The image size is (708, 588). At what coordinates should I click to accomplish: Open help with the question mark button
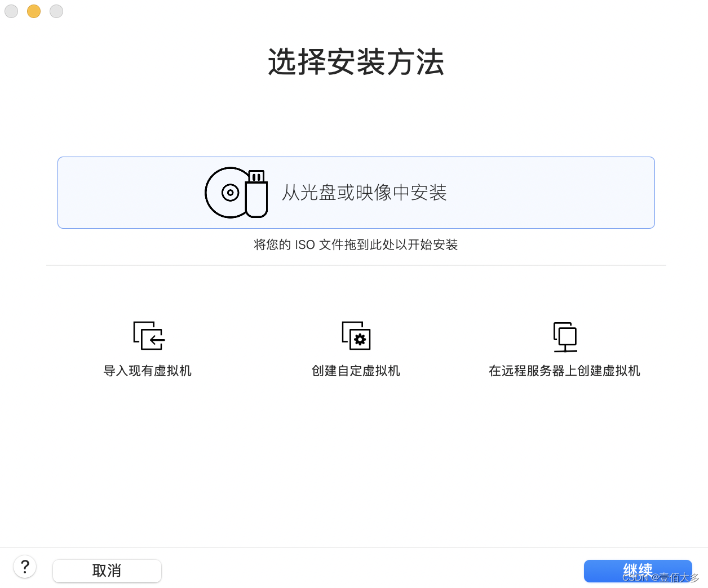25,567
